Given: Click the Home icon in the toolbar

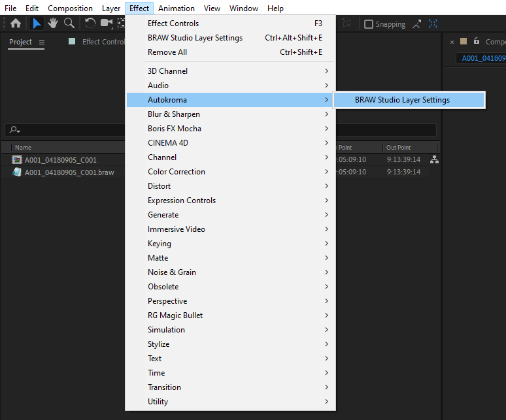Looking at the screenshot, I should tap(16, 24).
